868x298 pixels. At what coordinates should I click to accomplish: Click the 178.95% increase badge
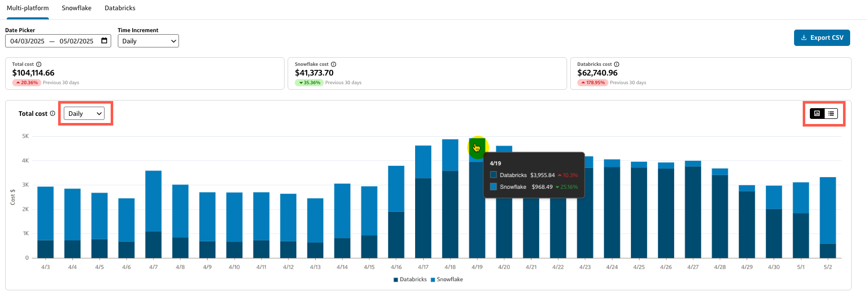point(593,83)
